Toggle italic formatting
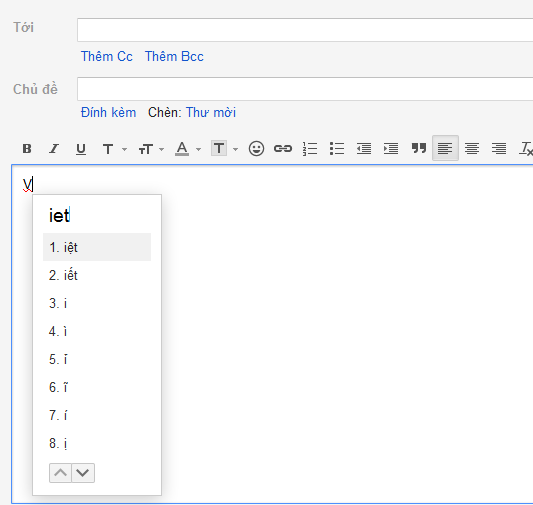The width and height of the screenshot is (533, 505). point(54,149)
